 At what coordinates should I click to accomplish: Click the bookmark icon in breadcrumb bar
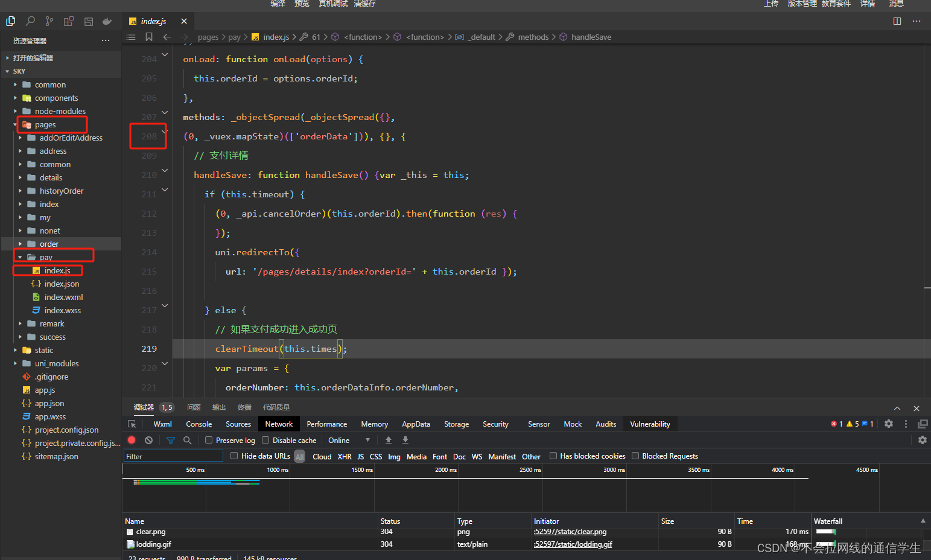pos(149,37)
